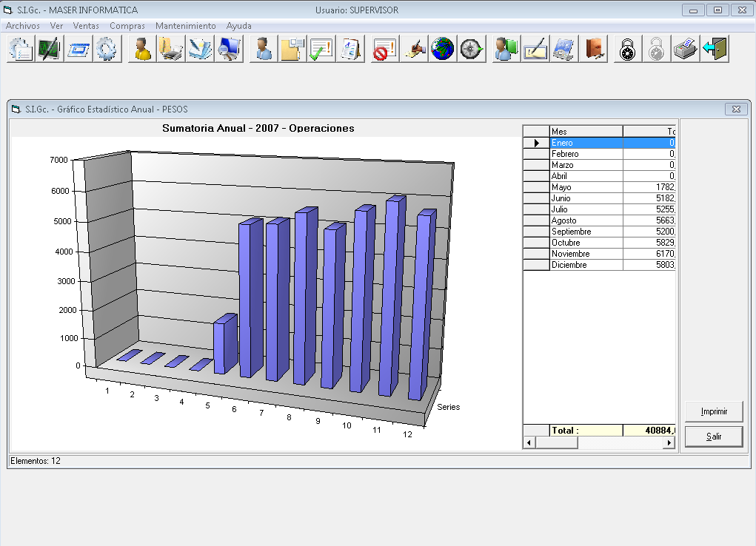Select the Septiembre row in the table

pos(599,232)
